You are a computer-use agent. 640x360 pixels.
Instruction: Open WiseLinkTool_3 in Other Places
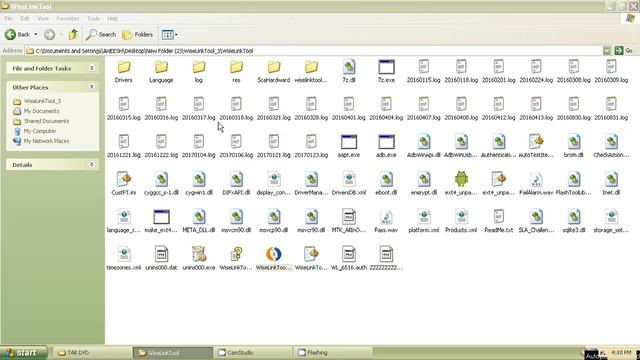coord(42,101)
